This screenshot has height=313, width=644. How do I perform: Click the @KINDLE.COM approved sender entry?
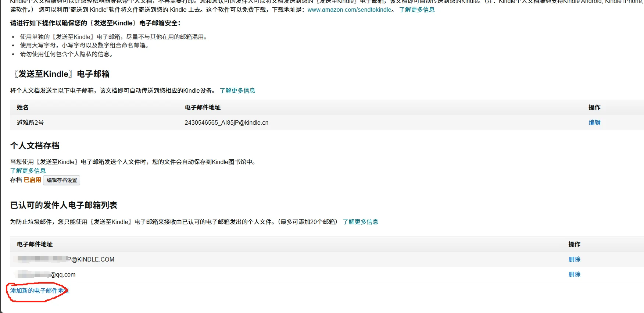(66, 259)
